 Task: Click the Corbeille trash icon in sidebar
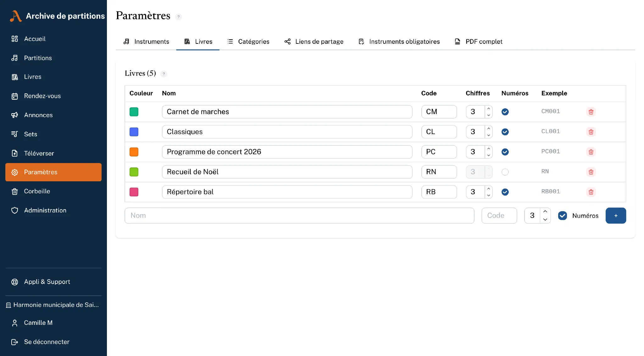[14, 191]
